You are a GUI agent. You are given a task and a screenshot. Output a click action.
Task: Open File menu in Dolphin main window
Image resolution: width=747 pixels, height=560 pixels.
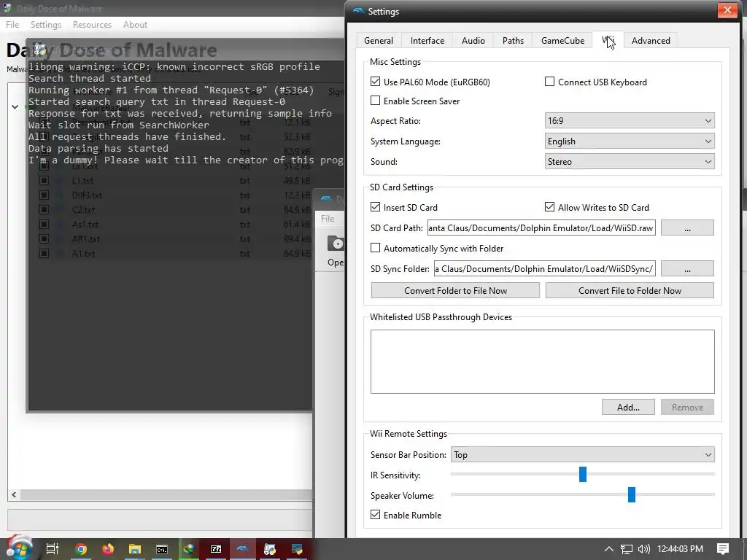click(x=328, y=219)
